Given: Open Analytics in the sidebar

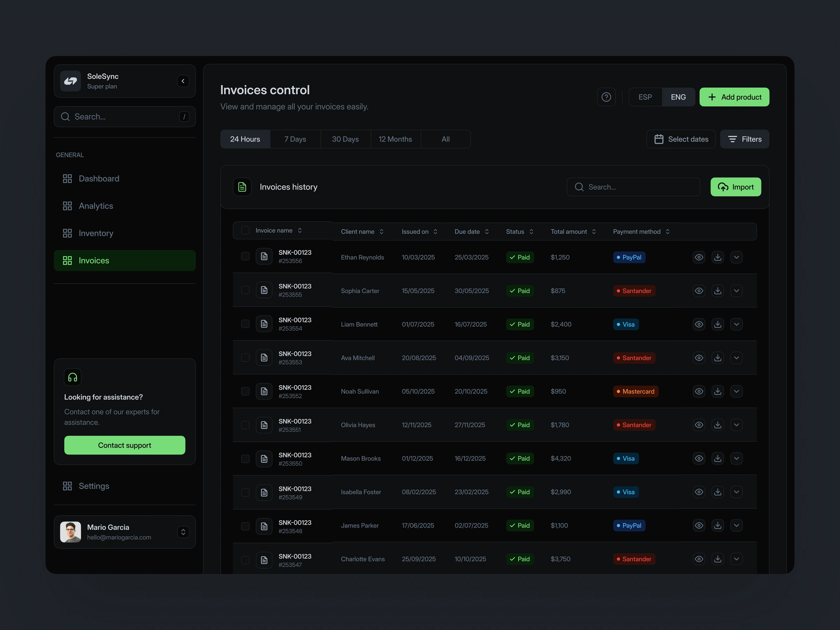Looking at the screenshot, I should (96, 206).
